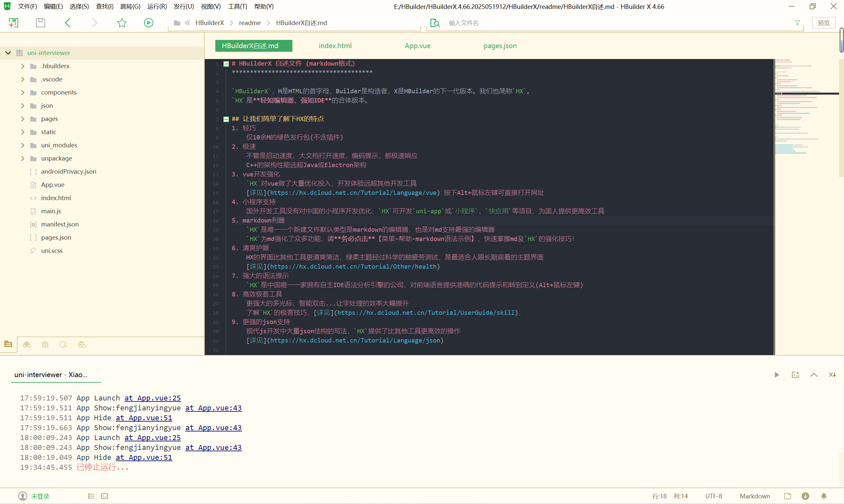This screenshot has width=844, height=504.
Task: Expand the components folder
Action: coord(23,92)
